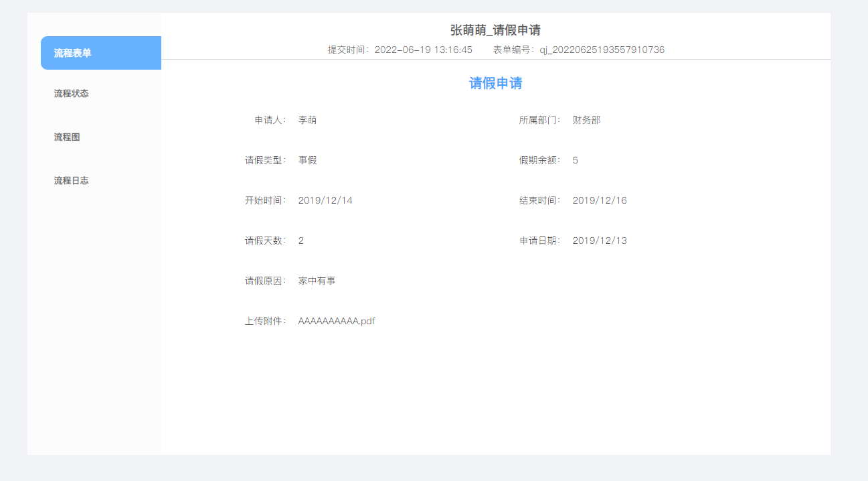Click application date 2019/12/13

point(600,240)
